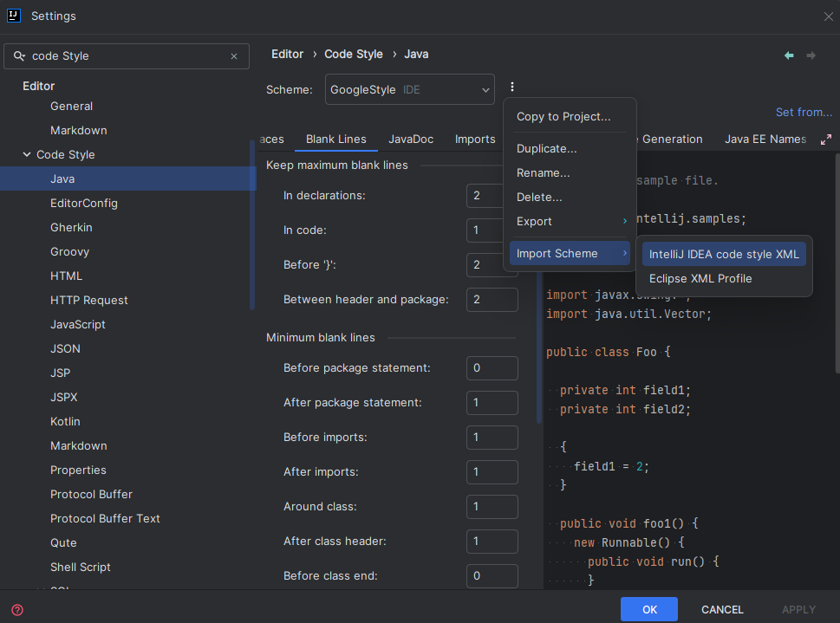This screenshot has height=623, width=840.
Task: Clear the settings search field with X icon
Action: [234, 56]
